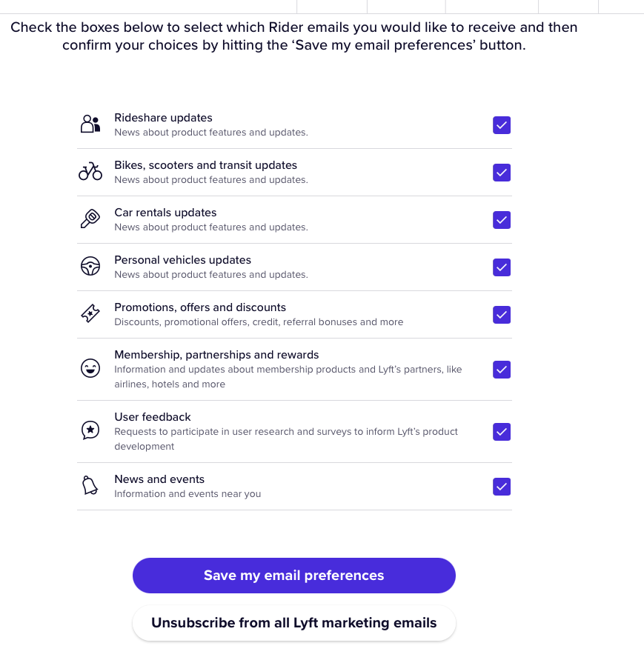The height and width of the screenshot is (660, 644).
Task: Toggle the User feedback checkbox
Action: pyautogui.click(x=502, y=431)
